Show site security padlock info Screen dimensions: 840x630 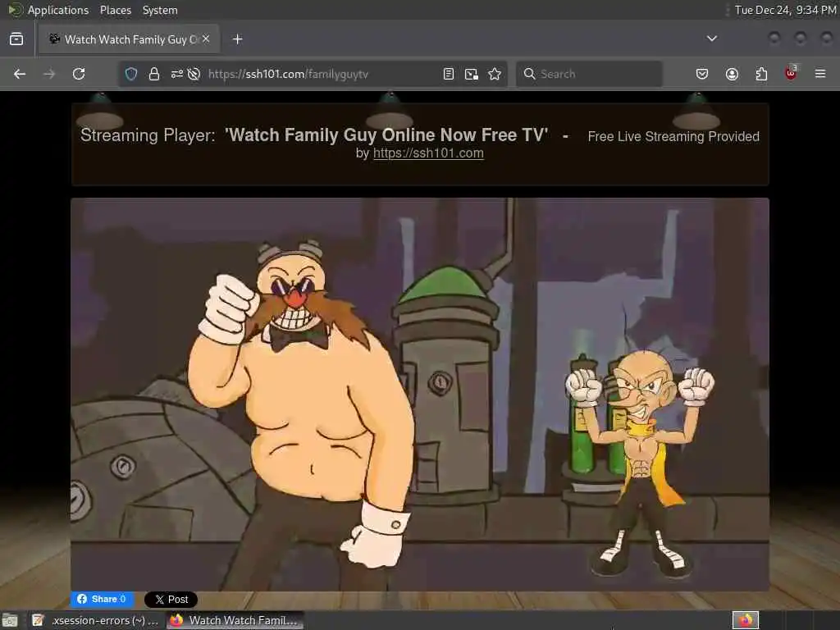[x=154, y=74]
